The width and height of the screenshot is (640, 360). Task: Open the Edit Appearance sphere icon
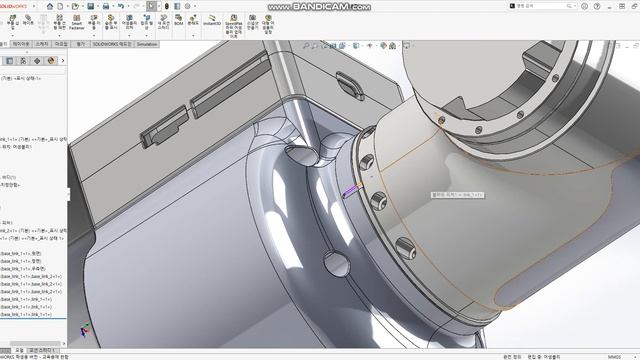tap(383, 46)
